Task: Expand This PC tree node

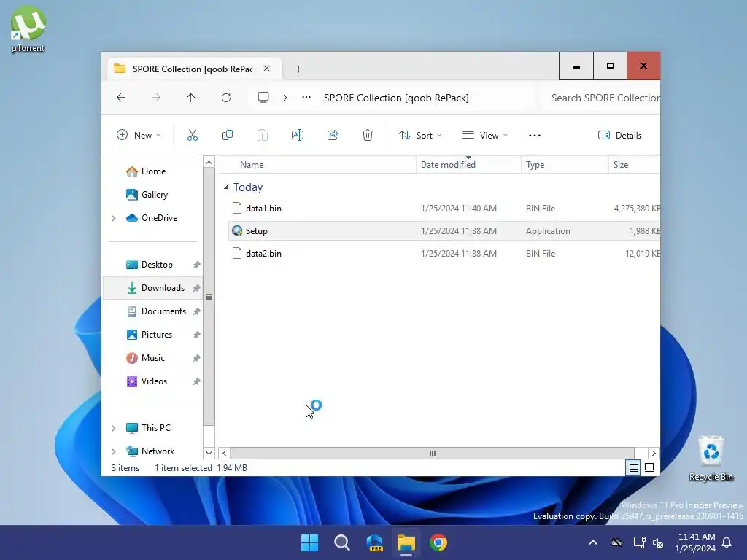Action: pos(113,428)
